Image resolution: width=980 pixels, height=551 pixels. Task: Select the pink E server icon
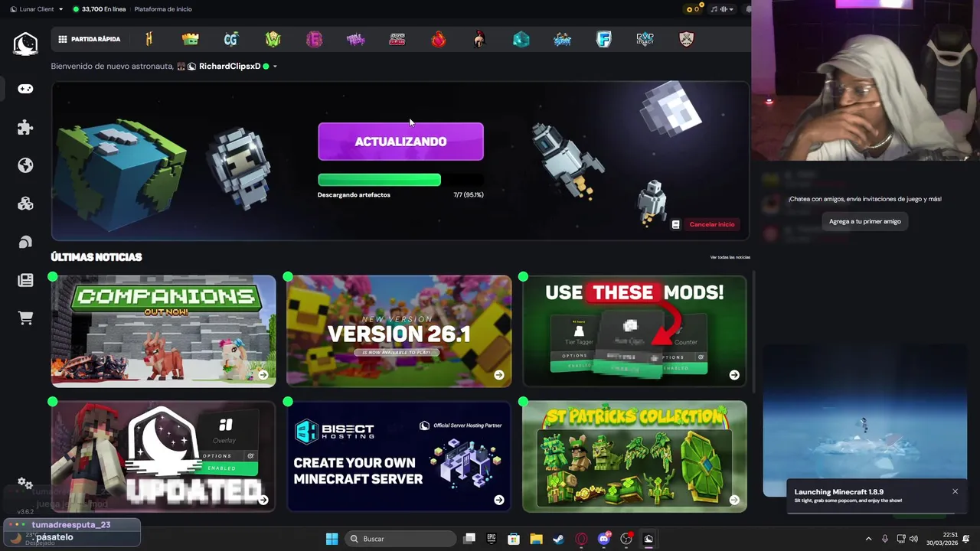click(315, 39)
